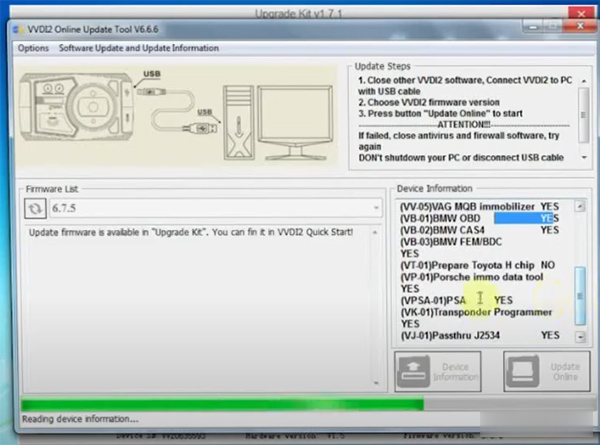
Task: Click the PC and monitor illustration
Action: 278,122
